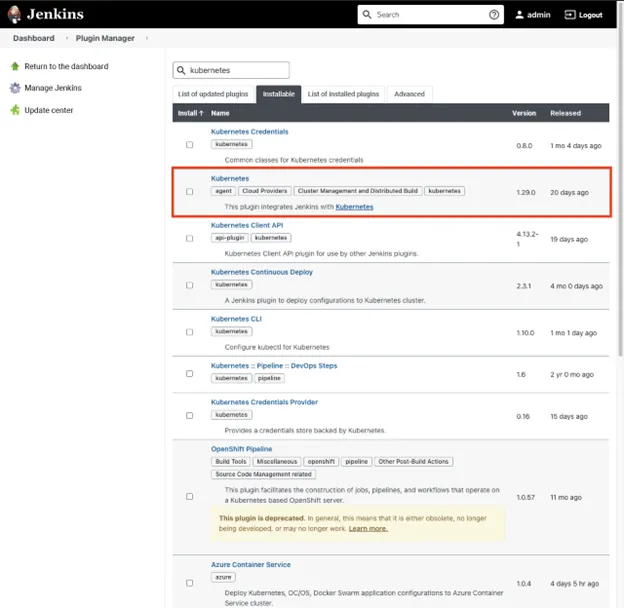
Task: Open List of installed plugins tab
Action: (343, 94)
